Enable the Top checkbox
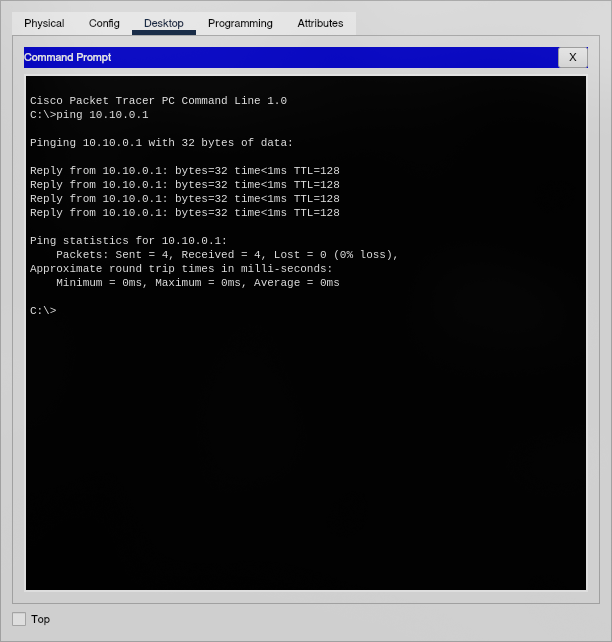Screen dimensions: 612x642 19,619
